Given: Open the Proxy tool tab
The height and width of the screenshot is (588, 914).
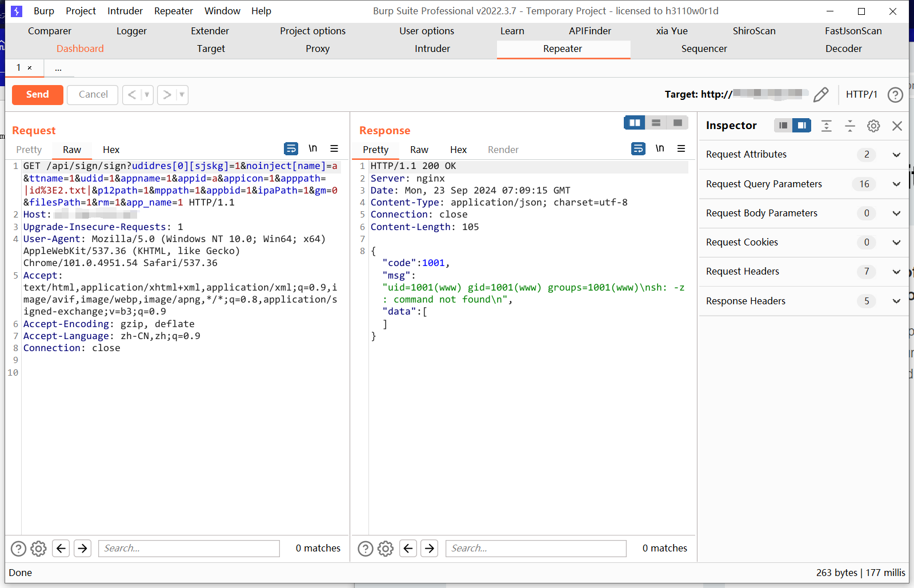Looking at the screenshot, I should click(318, 49).
